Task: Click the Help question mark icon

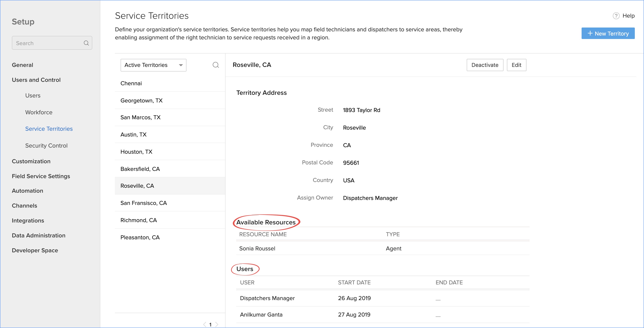Action: pos(616,16)
